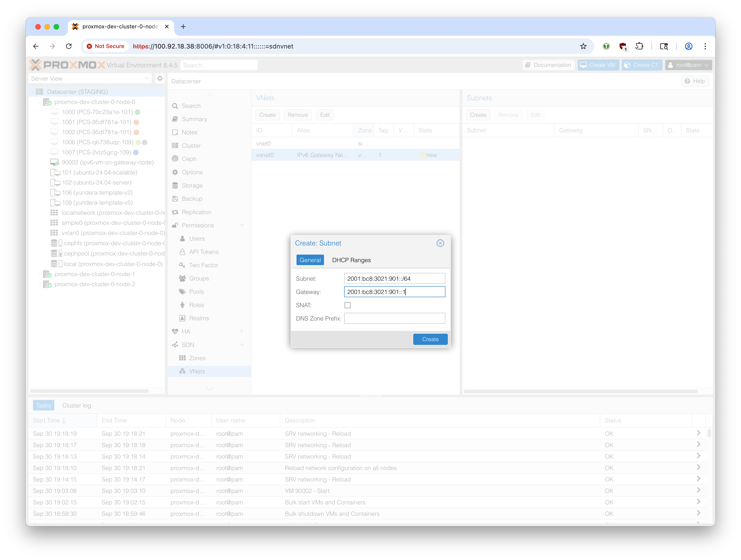The width and height of the screenshot is (741, 560).
Task: Open Storage in Datacenter menu
Action: (192, 185)
